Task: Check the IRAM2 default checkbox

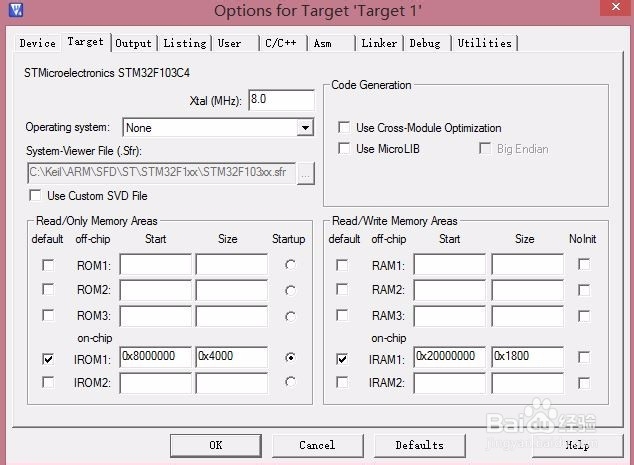Action: (342, 382)
